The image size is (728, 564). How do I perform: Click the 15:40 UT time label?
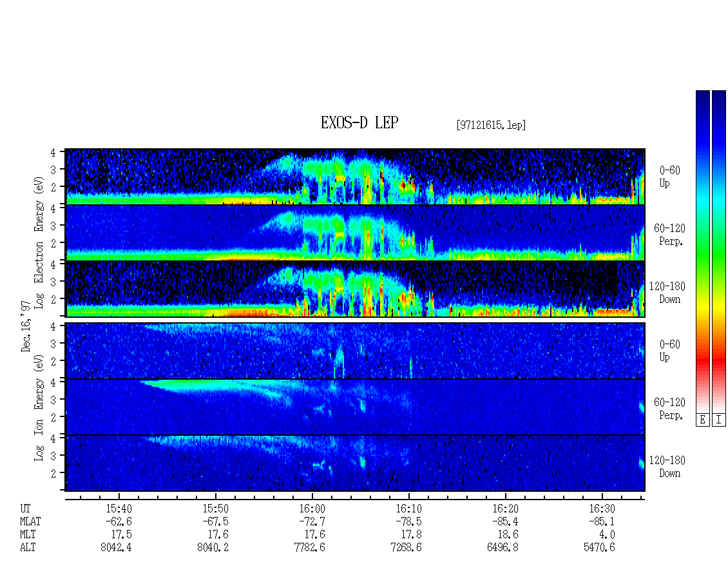pyautogui.click(x=119, y=509)
